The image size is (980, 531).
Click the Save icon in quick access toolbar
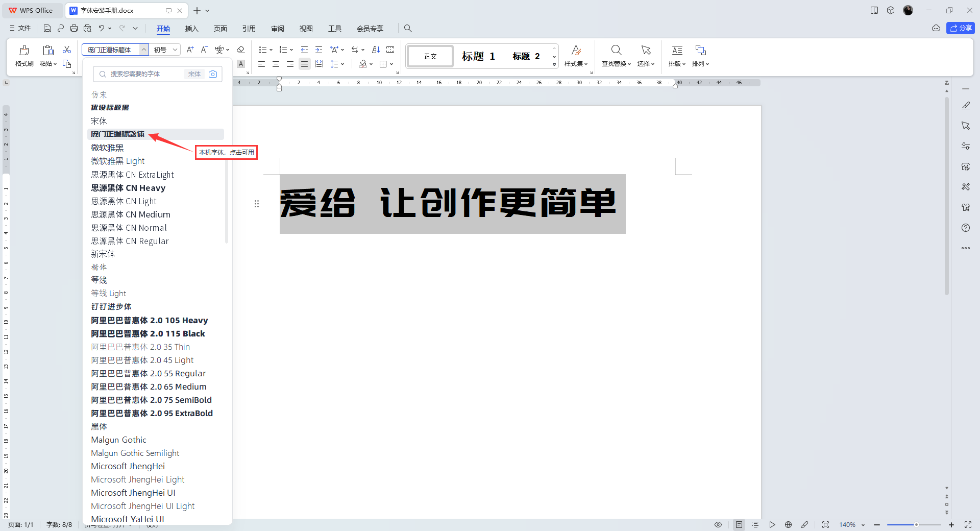click(47, 28)
